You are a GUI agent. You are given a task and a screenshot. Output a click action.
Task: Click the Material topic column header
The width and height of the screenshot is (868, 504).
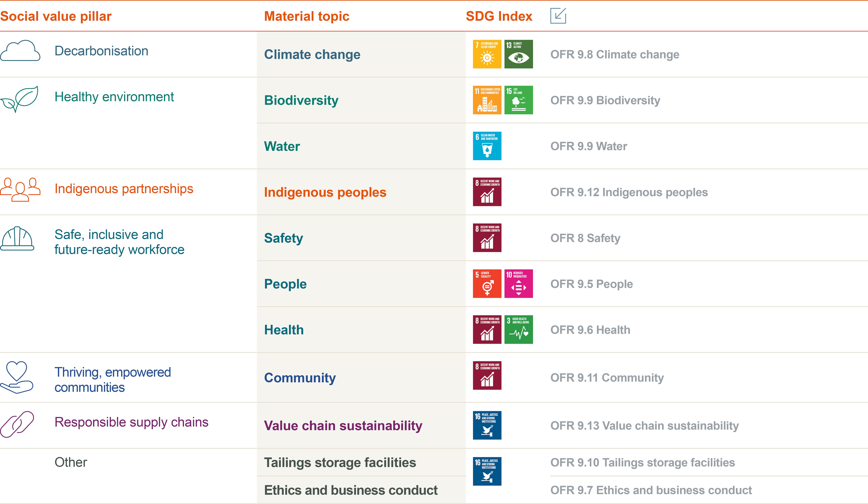pos(307,16)
